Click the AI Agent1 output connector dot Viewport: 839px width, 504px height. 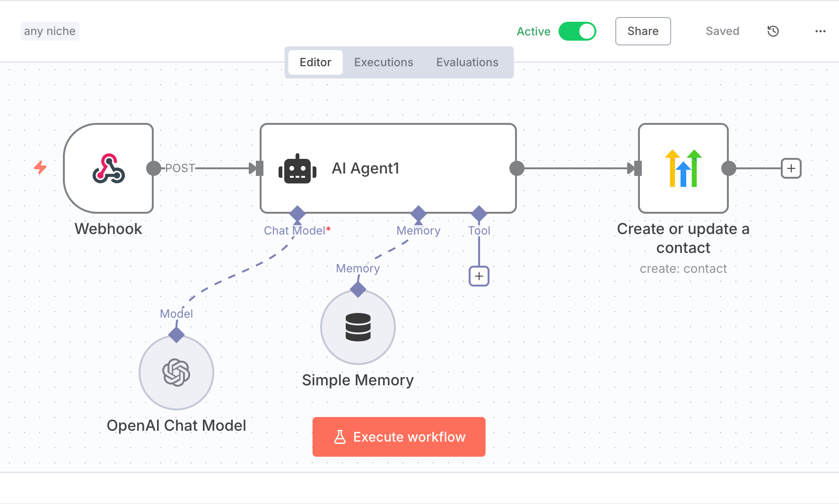tap(517, 168)
